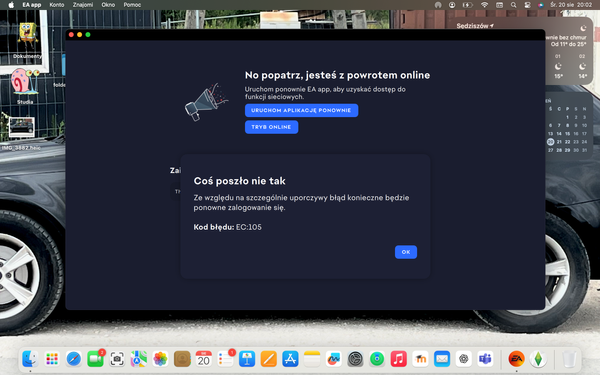
Task: Open the EA app menu
Action: tap(31, 5)
